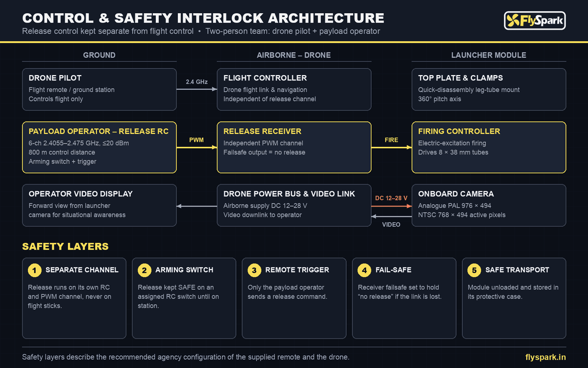Click the Flight Controller block
This screenshot has height=368, width=588.
294,89
